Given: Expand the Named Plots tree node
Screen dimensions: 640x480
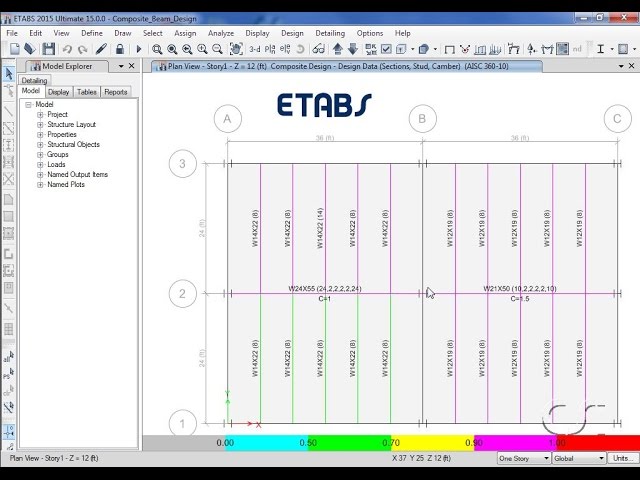Looking at the screenshot, I should (x=40, y=184).
